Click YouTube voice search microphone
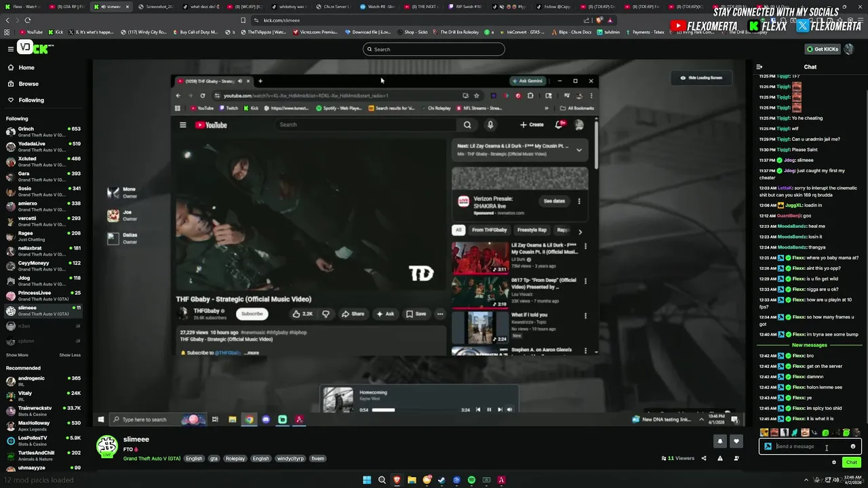 pos(490,125)
